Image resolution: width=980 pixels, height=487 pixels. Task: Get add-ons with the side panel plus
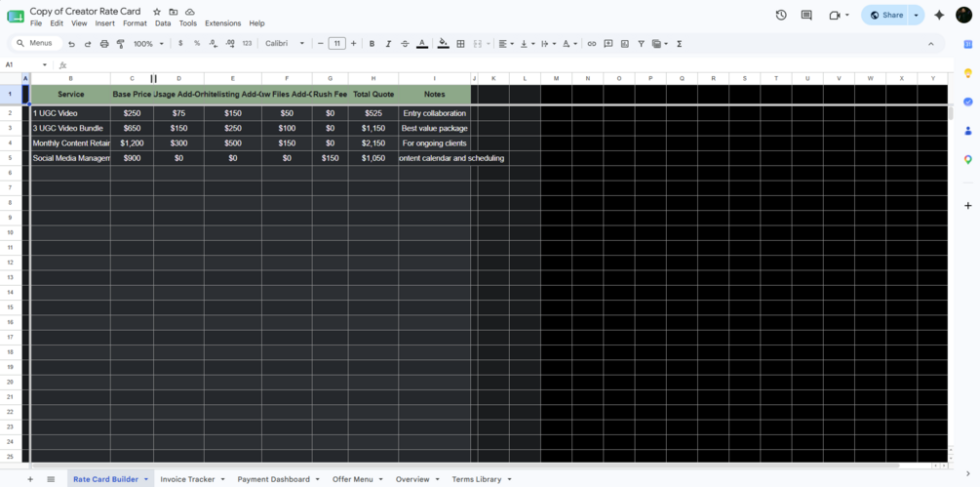[x=968, y=206]
